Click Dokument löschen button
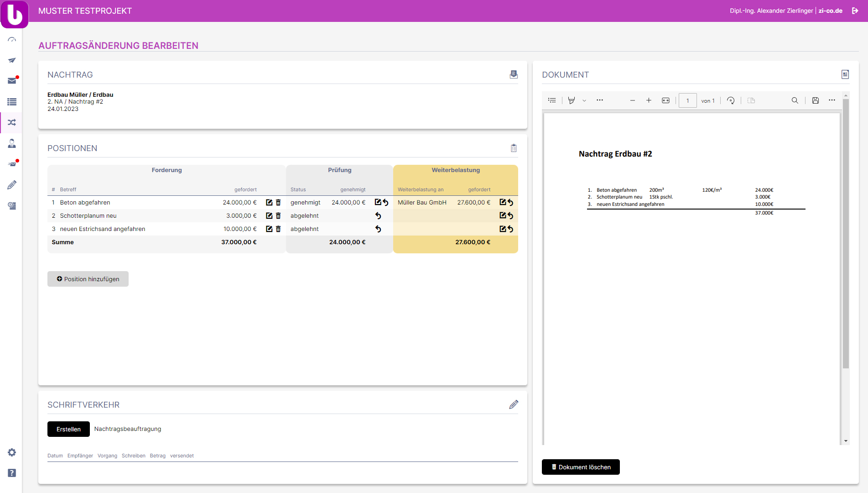The width and height of the screenshot is (868, 493). tap(581, 467)
